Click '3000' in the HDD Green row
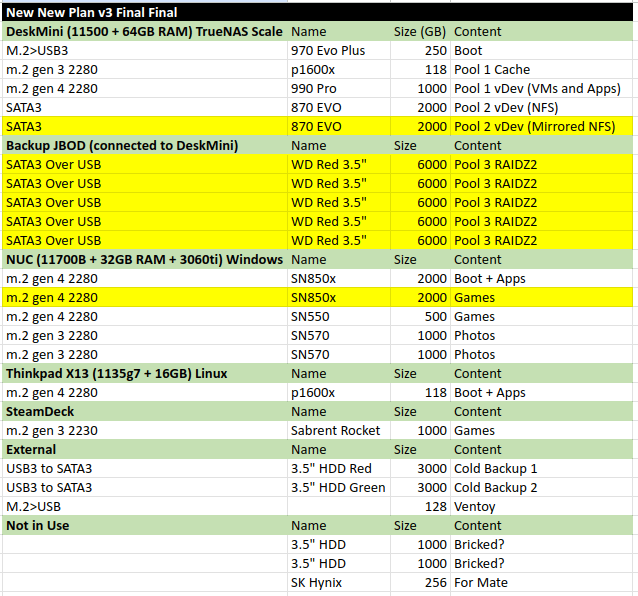The width and height of the screenshot is (638, 596). tap(420, 487)
